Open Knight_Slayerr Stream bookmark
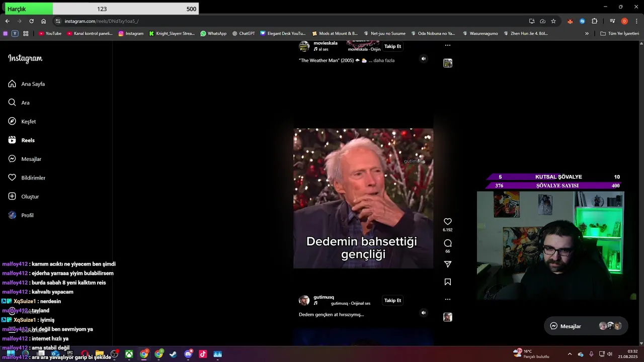Screen dimensions: 644x362 coord(172,34)
